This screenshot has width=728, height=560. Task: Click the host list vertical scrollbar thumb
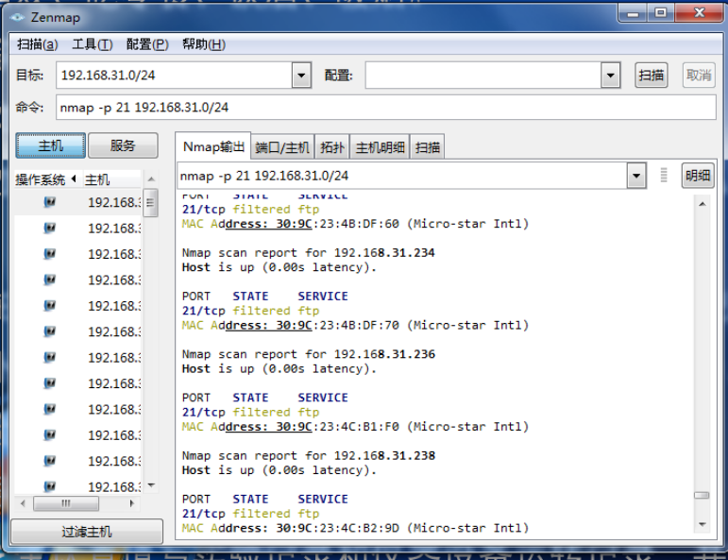tap(150, 202)
